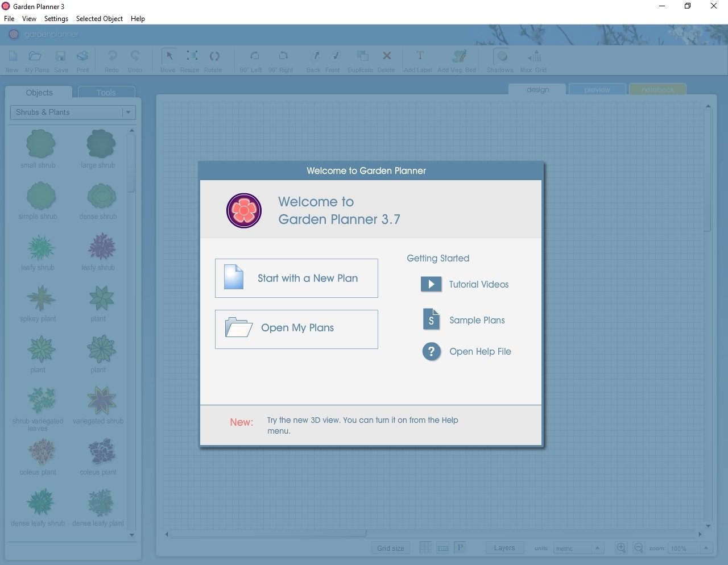
Task: Toggle the ruler icon in bottom bar
Action: [x=443, y=548]
